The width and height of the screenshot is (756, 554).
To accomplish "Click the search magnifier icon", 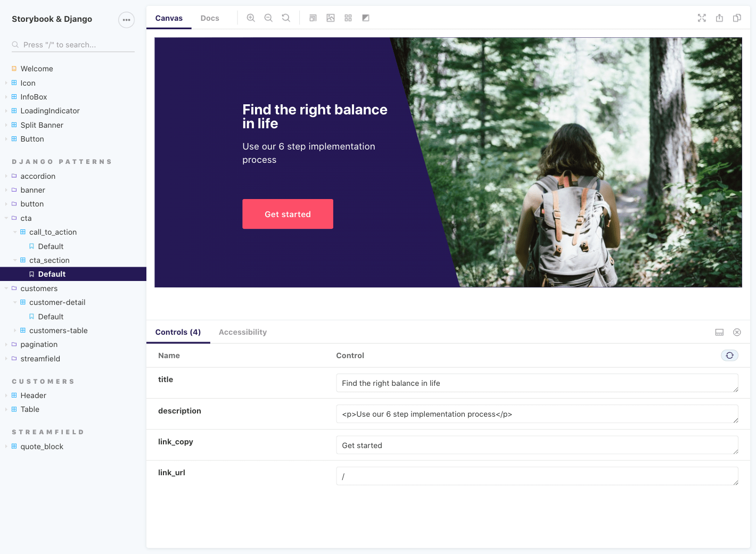I will click(15, 45).
